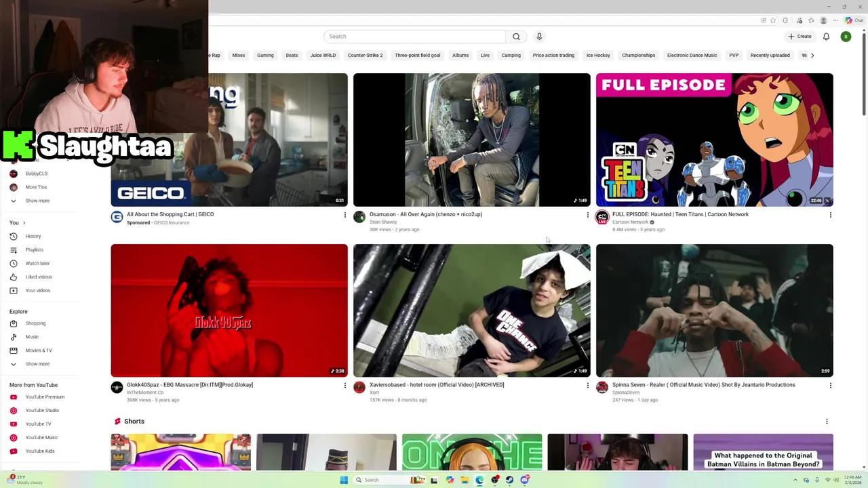The height and width of the screenshot is (488, 868).
Task: Open Spinna Seven Realer video title
Action: click(703, 385)
